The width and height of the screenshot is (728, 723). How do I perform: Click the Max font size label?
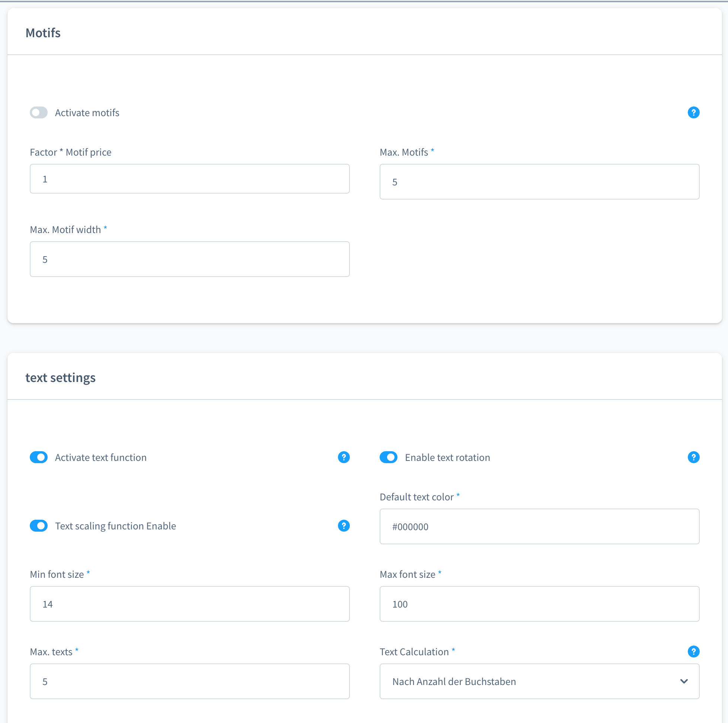click(x=407, y=574)
